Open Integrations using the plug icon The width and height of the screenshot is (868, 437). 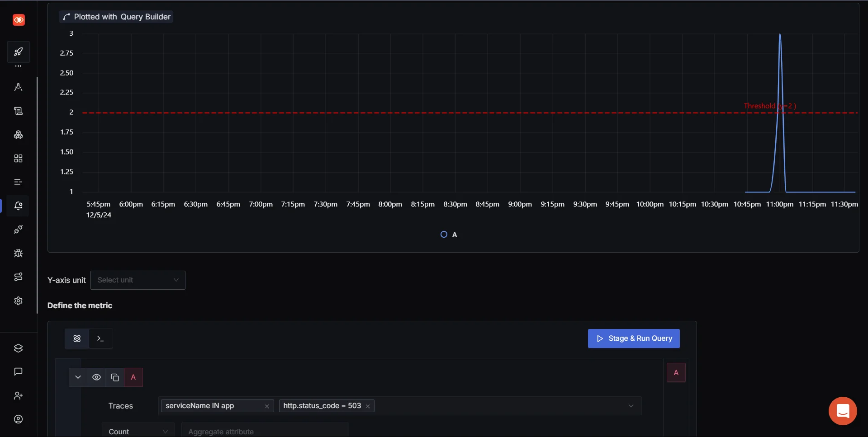pyautogui.click(x=18, y=230)
